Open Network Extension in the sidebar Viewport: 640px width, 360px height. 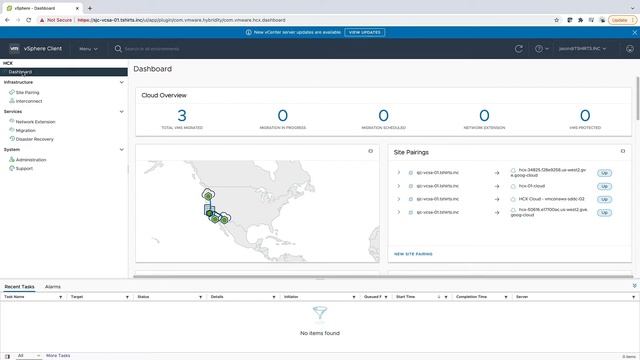click(35, 122)
